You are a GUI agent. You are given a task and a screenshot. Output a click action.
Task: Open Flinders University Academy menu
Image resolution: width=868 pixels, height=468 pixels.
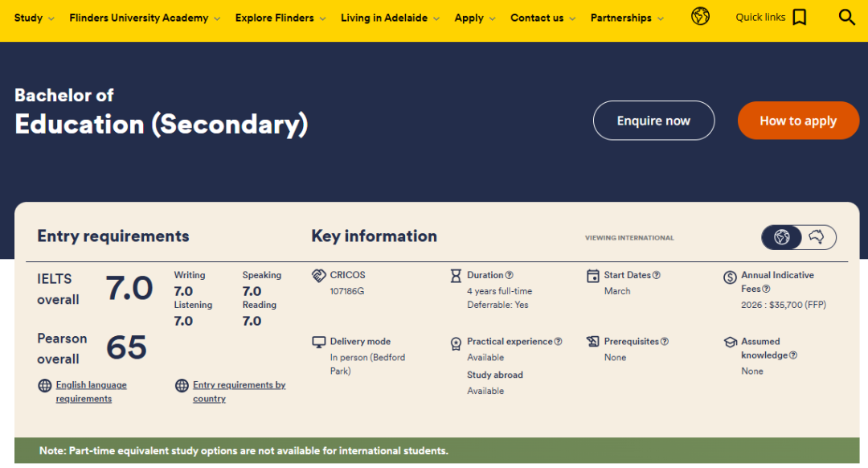139,18
